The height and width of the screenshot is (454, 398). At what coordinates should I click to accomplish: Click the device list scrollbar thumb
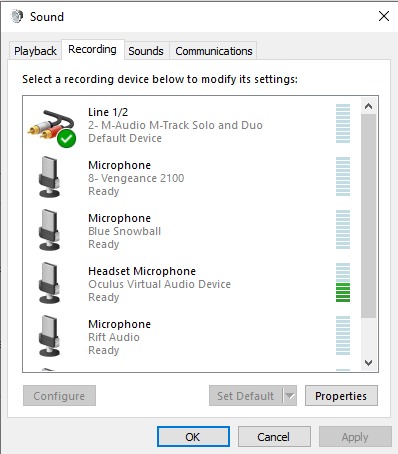click(x=368, y=216)
